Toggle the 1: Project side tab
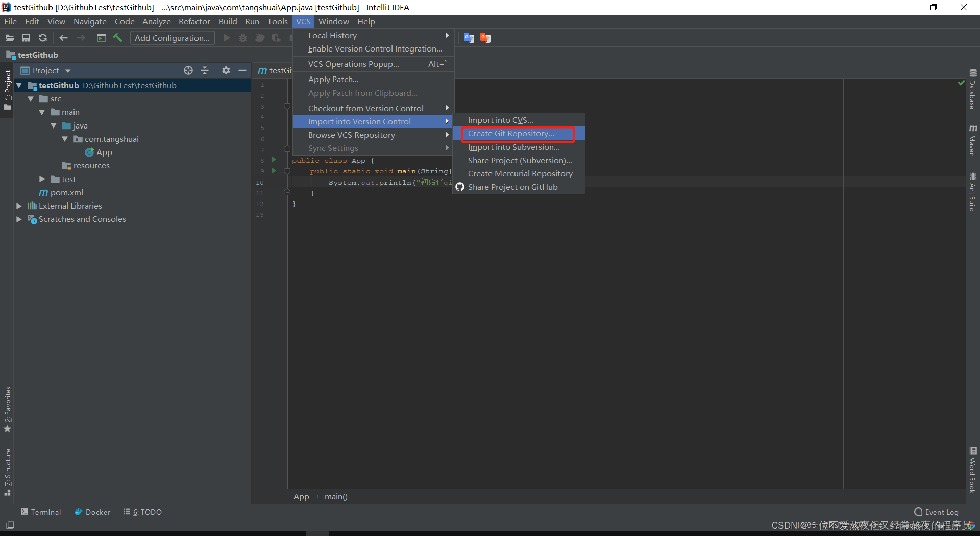980x536 pixels. [7, 90]
